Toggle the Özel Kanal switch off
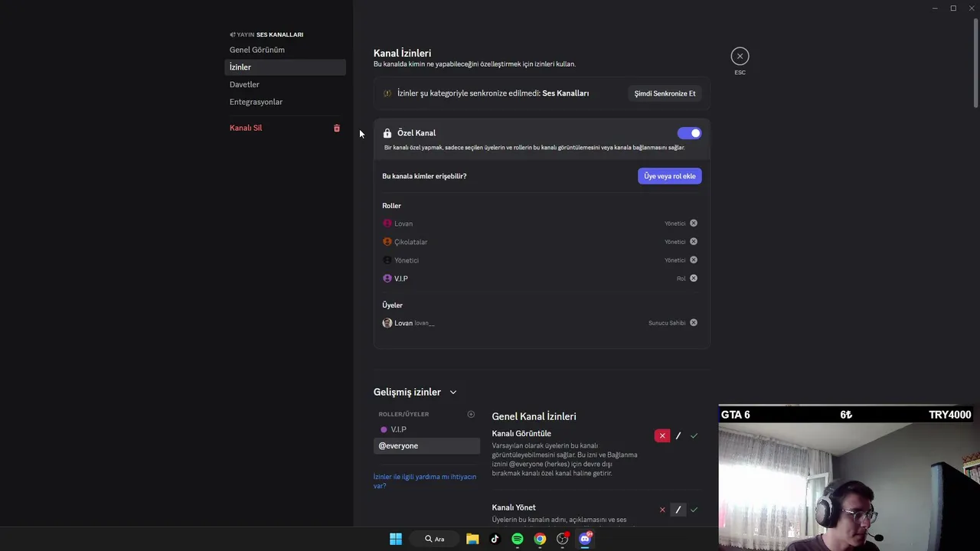The width and height of the screenshot is (980, 551). [689, 133]
